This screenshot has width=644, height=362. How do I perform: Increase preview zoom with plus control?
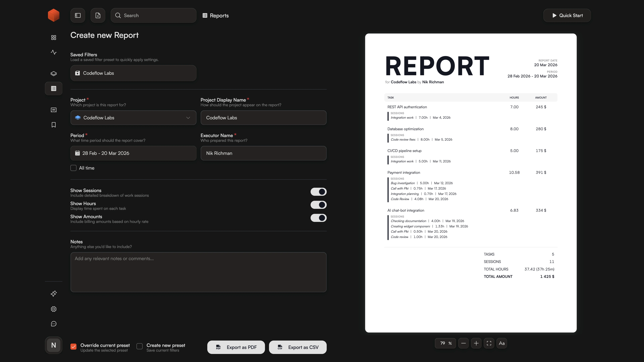pos(476,343)
